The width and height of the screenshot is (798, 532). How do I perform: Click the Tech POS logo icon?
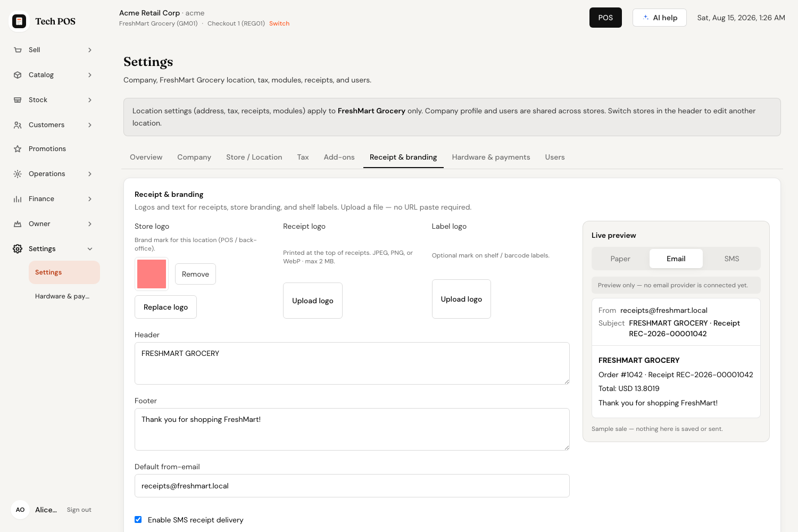19,21
